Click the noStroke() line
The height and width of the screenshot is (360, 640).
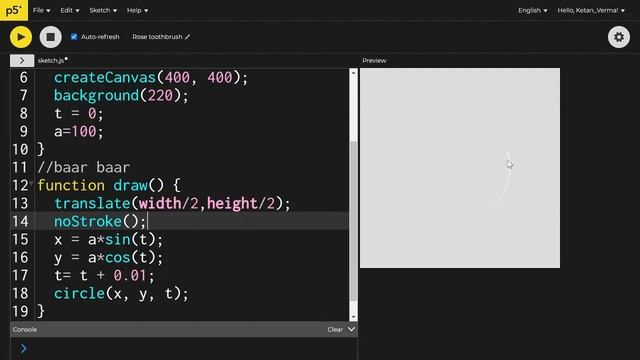click(100, 221)
